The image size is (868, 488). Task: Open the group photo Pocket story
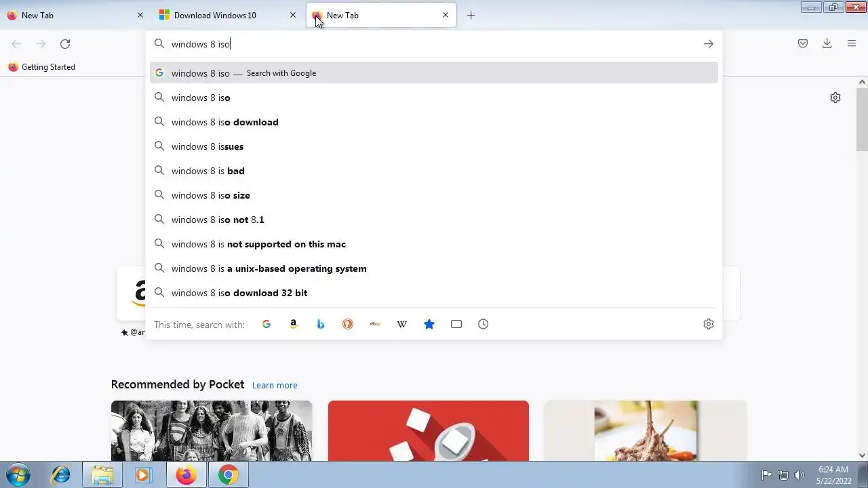pos(212,430)
